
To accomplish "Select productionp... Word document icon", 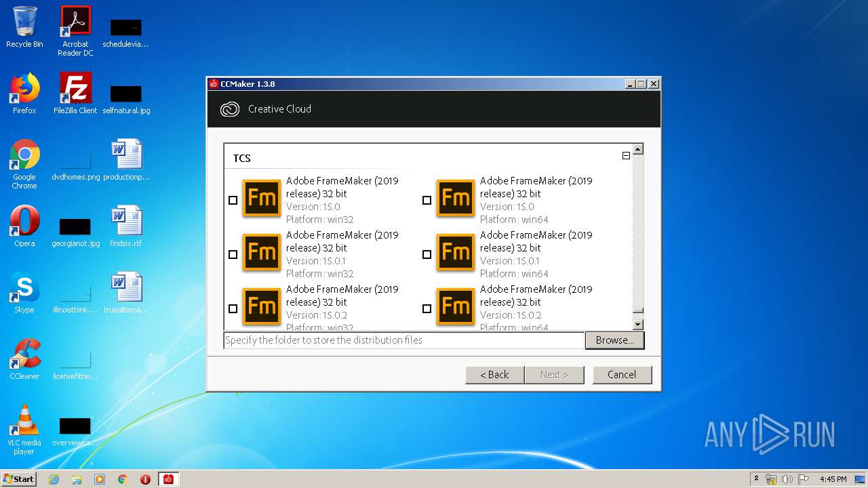I will [126, 160].
